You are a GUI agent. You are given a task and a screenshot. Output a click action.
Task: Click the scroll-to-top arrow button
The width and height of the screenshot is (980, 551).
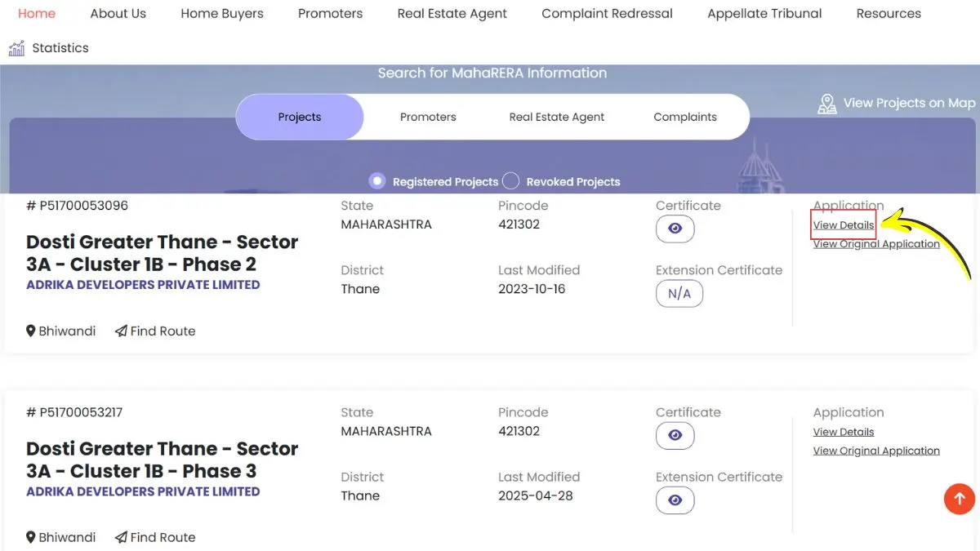pos(960,498)
